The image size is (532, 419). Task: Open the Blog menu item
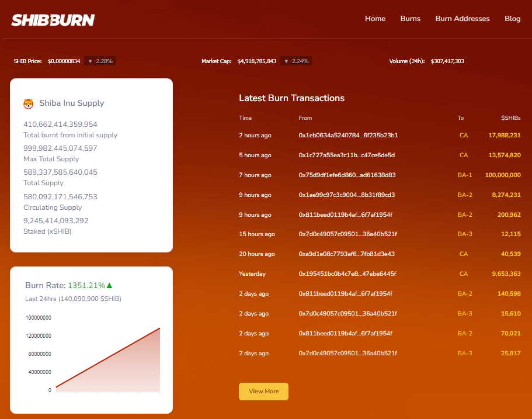coord(512,19)
